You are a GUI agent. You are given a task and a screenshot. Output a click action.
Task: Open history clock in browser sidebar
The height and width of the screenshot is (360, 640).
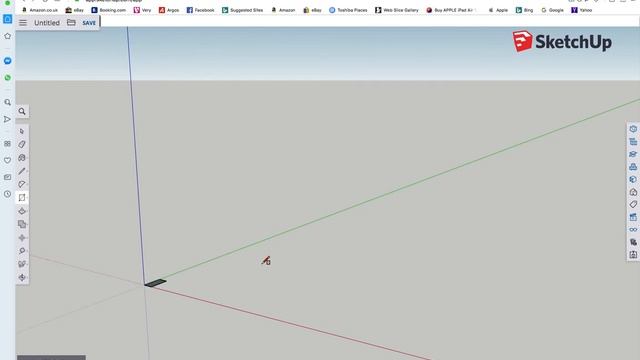(7, 194)
